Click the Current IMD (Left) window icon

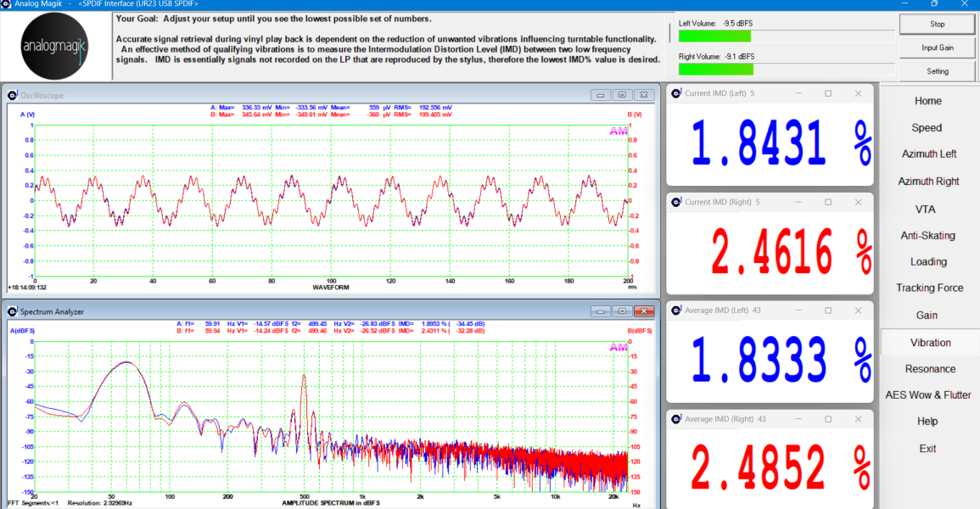pyautogui.click(x=675, y=93)
